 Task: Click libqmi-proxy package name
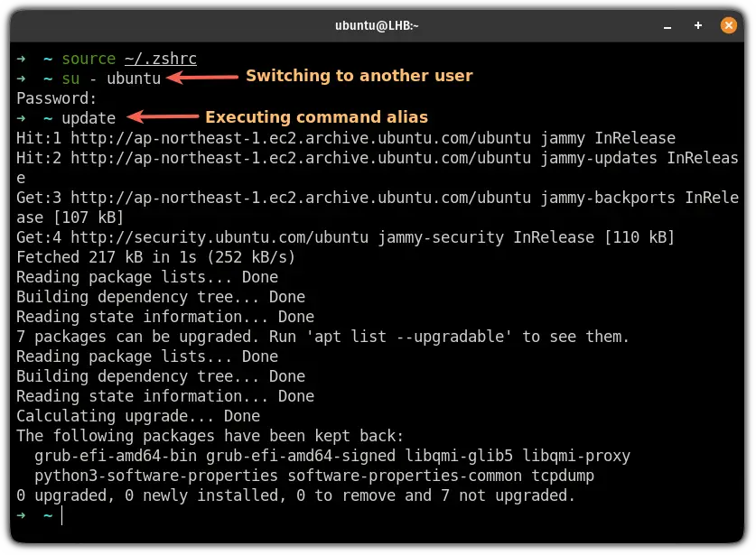[x=576, y=456]
